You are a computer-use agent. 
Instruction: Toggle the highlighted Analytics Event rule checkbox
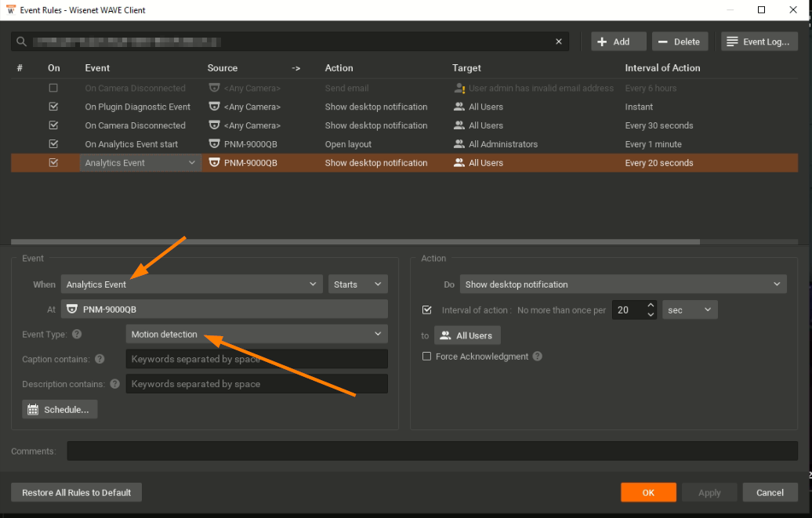click(53, 163)
